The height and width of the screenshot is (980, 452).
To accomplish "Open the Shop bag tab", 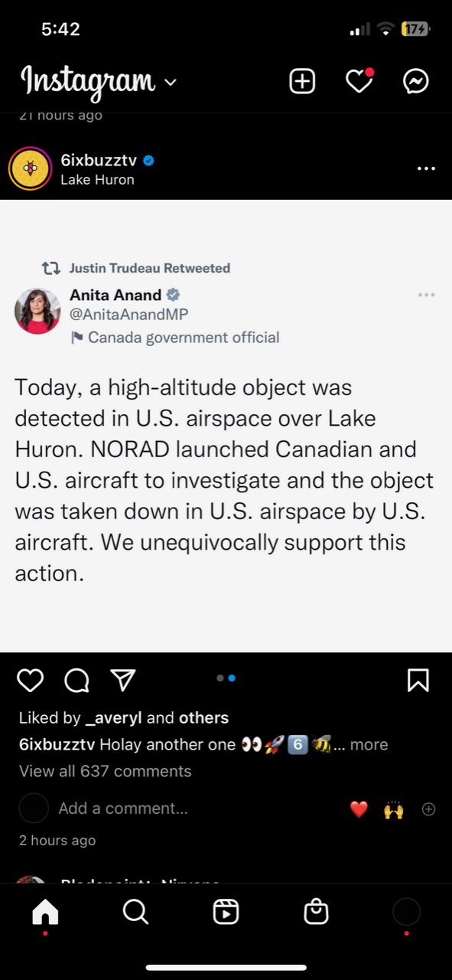I will click(x=316, y=912).
